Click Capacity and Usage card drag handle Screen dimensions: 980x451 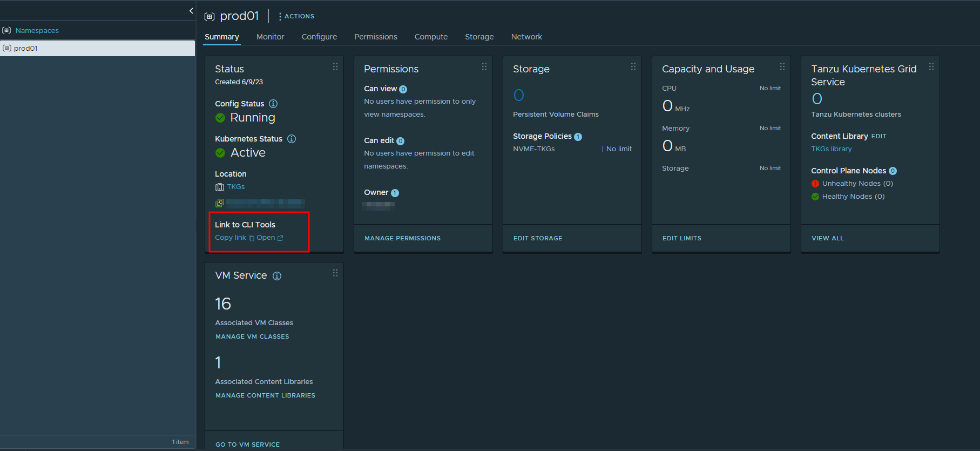pyautogui.click(x=782, y=66)
